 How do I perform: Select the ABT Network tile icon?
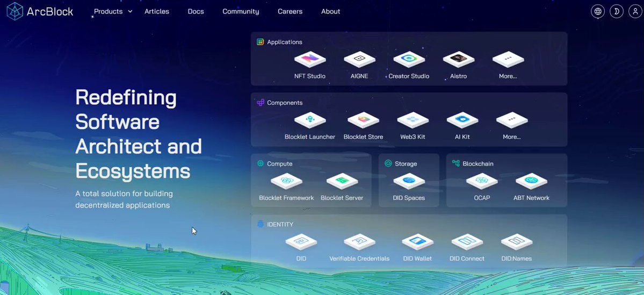coord(531,181)
